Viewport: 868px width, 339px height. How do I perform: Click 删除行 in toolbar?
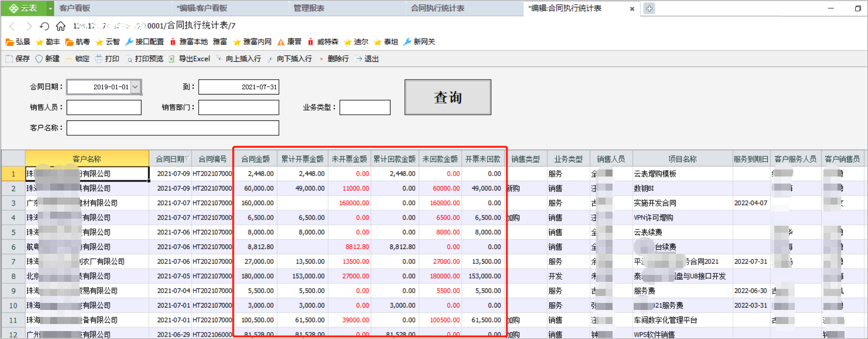coord(334,59)
